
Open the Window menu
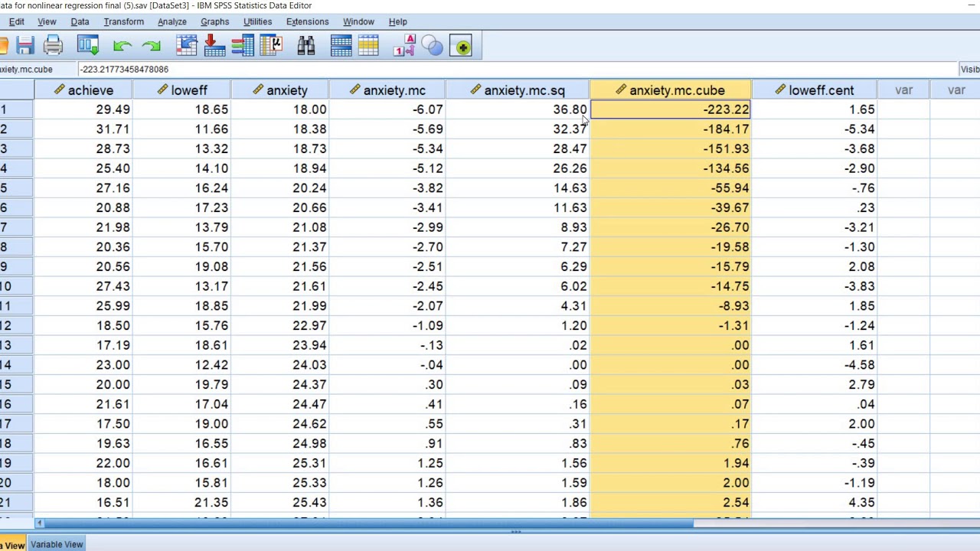pyautogui.click(x=358, y=21)
